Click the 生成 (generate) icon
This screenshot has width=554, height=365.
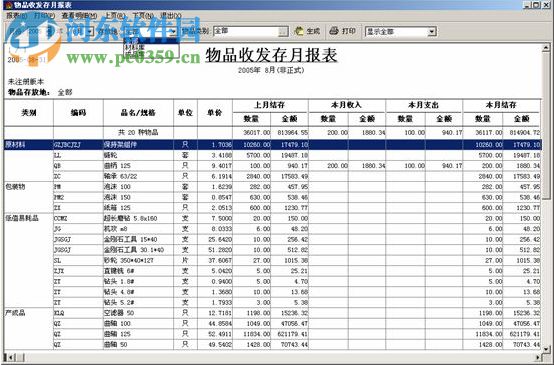(x=299, y=31)
